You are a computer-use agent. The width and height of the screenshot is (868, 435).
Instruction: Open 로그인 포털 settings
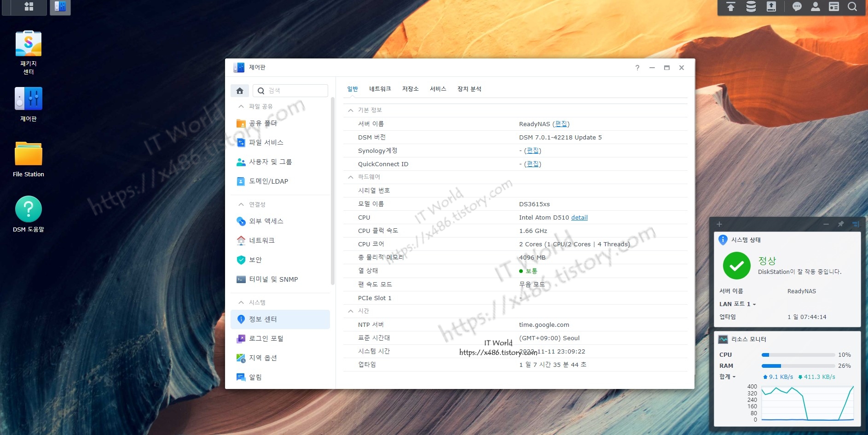click(x=280, y=339)
